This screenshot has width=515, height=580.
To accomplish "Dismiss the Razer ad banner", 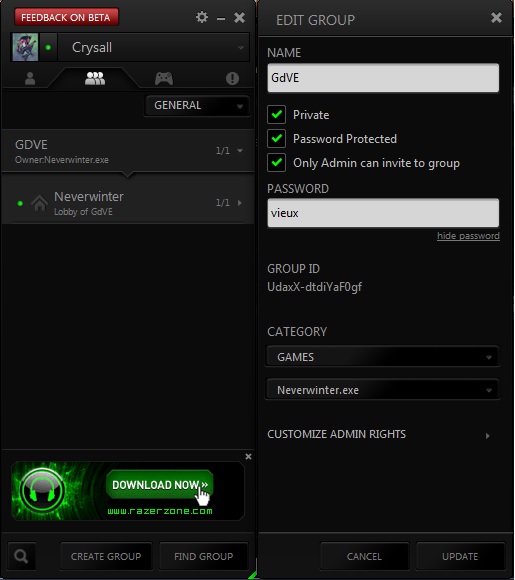I will 248,457.
